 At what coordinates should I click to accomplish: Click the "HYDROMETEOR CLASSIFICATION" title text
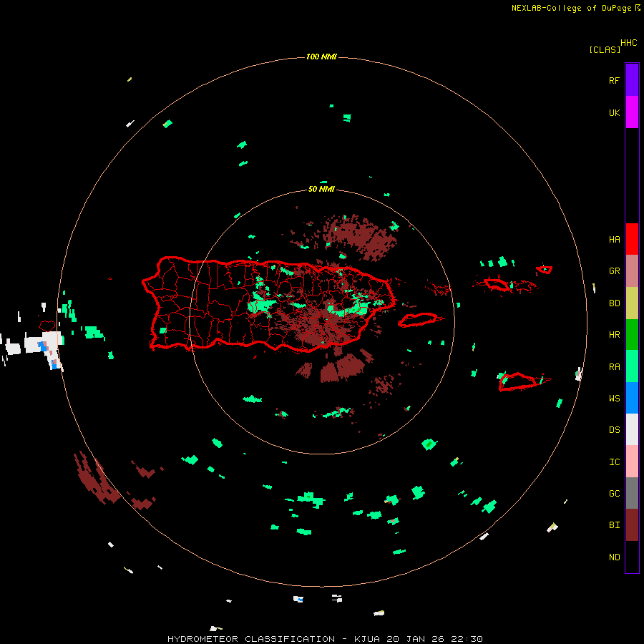[x=251, y=639]
